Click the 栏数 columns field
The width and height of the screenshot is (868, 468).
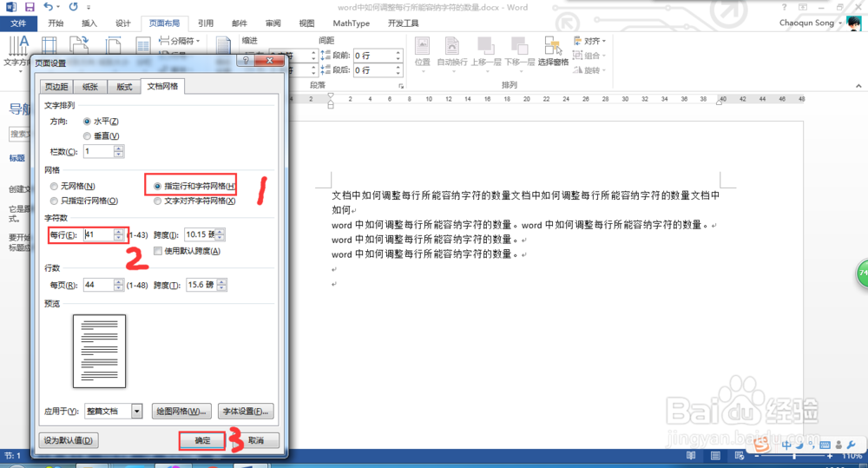(103, 151)
